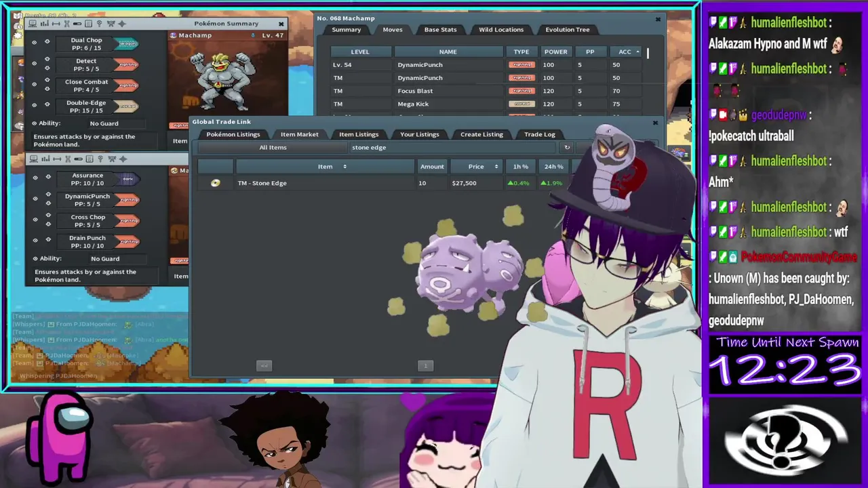Click the 24h % column header
Image resolution: width=868 pixels, height=488 pixels.
[553, 167]
